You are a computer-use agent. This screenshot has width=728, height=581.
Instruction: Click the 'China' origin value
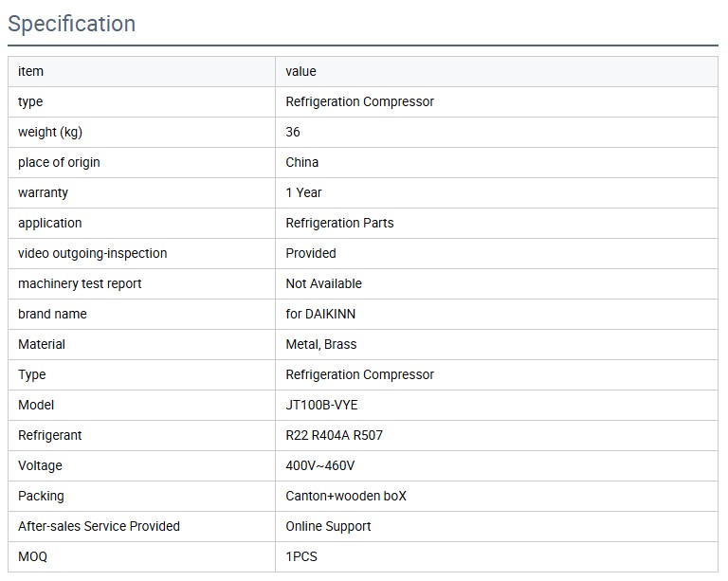[302, 162]
